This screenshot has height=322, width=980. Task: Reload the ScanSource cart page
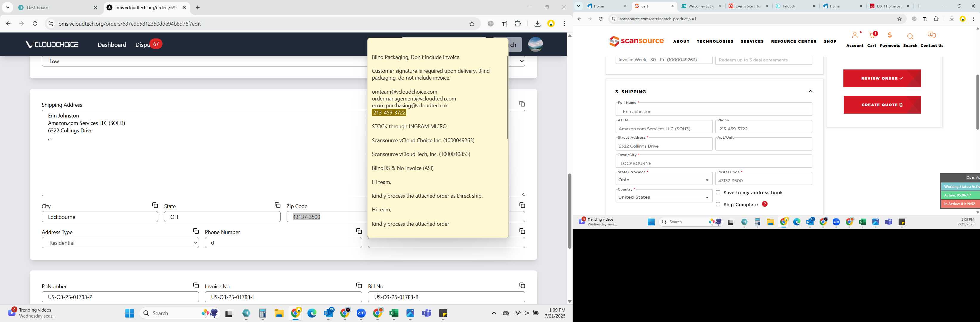tap(600, 18)
